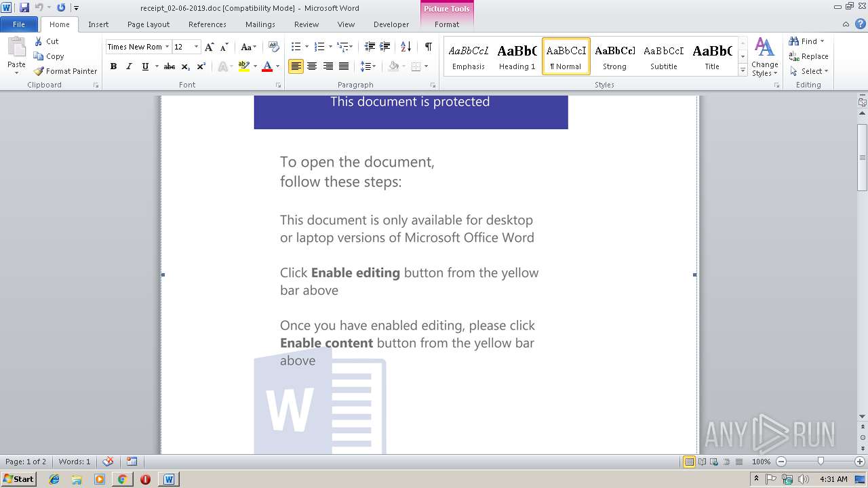Apply the Emphasis style
This screenshot has height=488, width=868.
click(x=469, y=56)
